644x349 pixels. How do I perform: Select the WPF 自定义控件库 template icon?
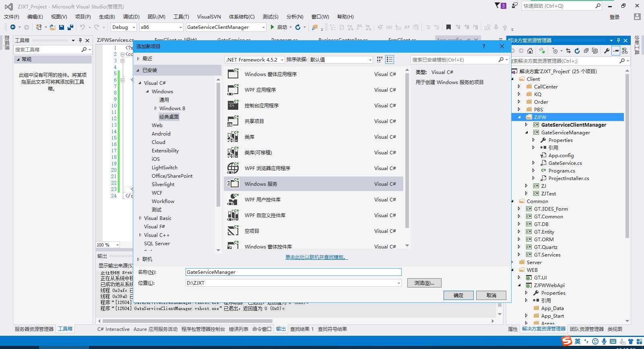pos(233,215)
